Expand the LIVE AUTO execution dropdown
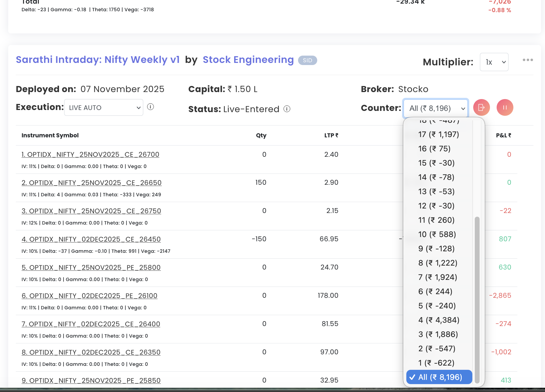 pyautogui.click(x=104, y=108)
